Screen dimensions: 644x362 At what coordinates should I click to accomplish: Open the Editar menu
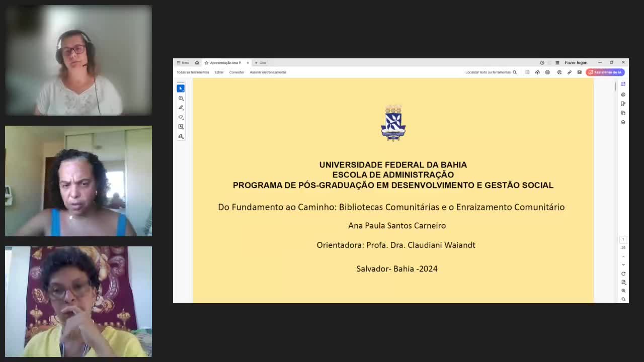click(219, 72)
